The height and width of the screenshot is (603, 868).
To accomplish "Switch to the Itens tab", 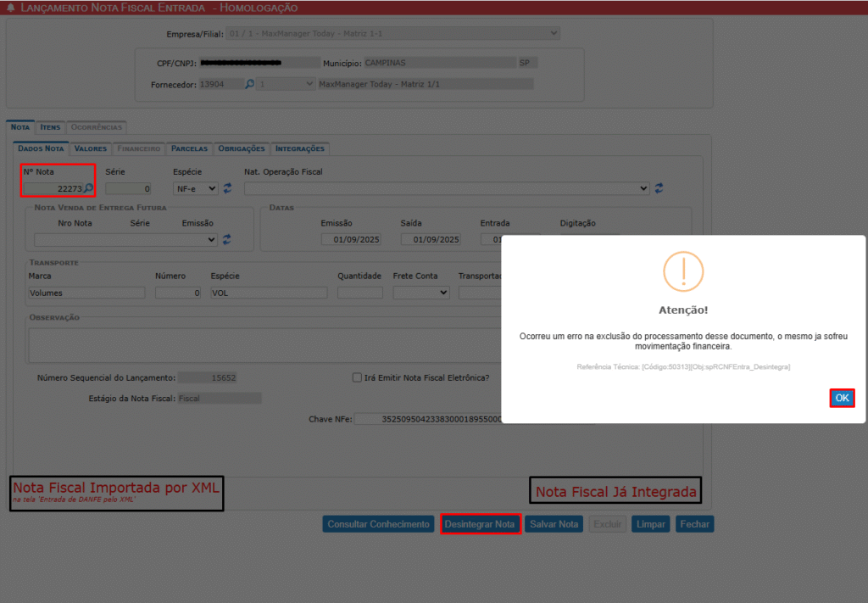I will 50,127.
